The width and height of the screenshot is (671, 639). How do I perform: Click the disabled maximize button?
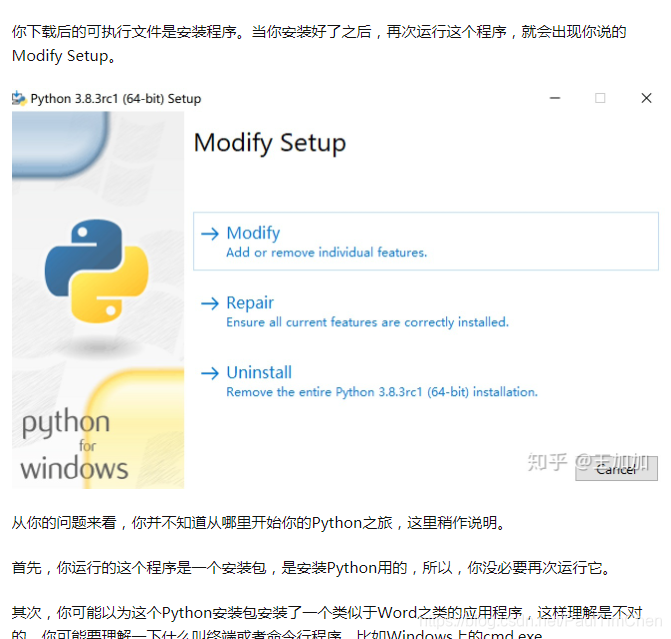click(600, 98)
